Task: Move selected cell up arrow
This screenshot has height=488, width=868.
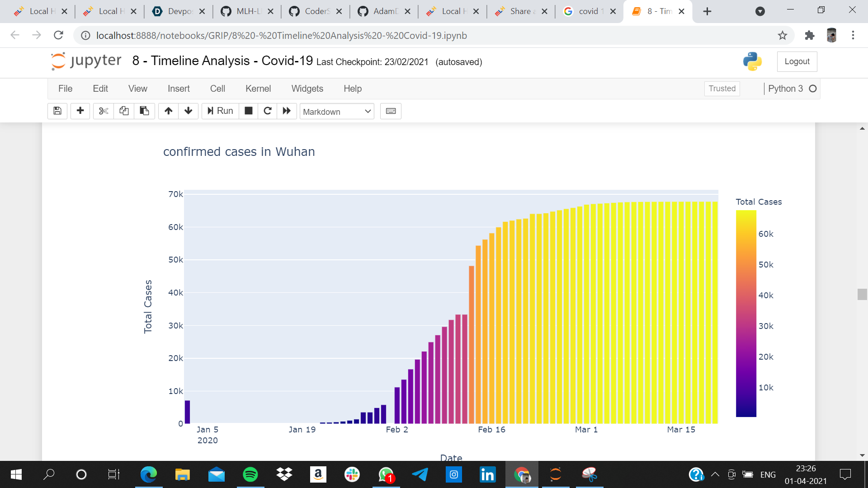Action: point(168,111)
